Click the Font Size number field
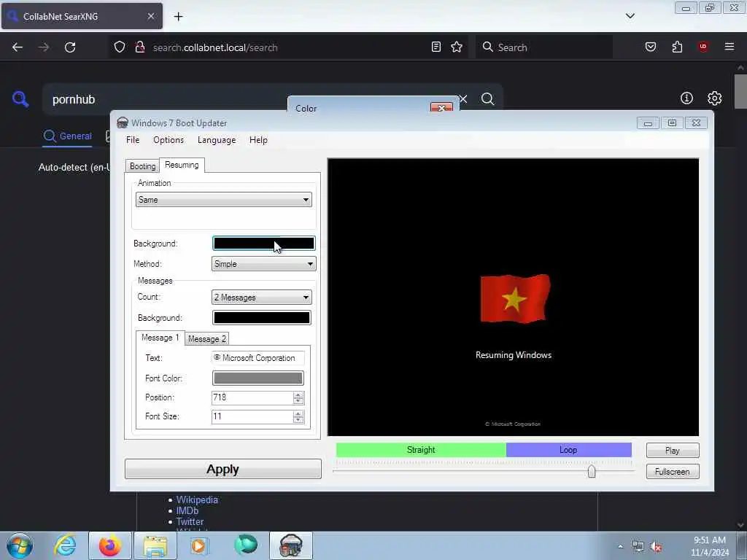 252,416
